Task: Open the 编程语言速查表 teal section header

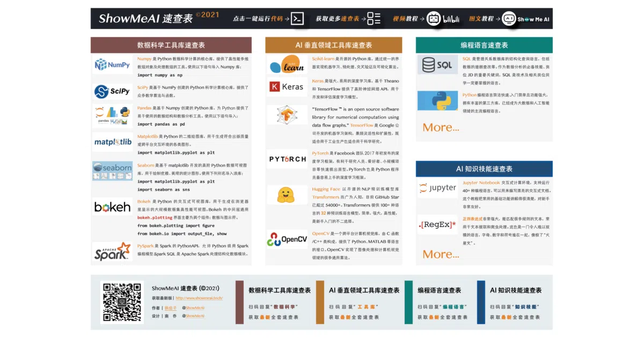Action: pyautogui.click(x=484, y=45)
